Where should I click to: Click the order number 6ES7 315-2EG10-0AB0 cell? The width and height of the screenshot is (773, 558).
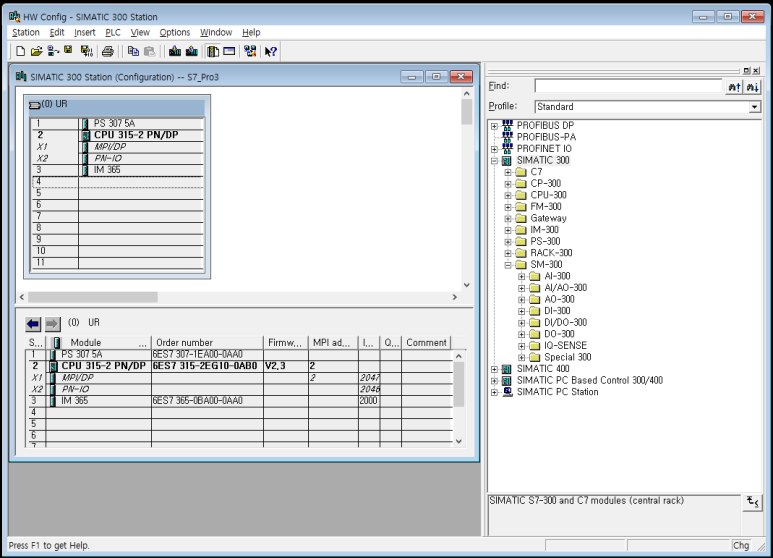click(x=207, y=366)
